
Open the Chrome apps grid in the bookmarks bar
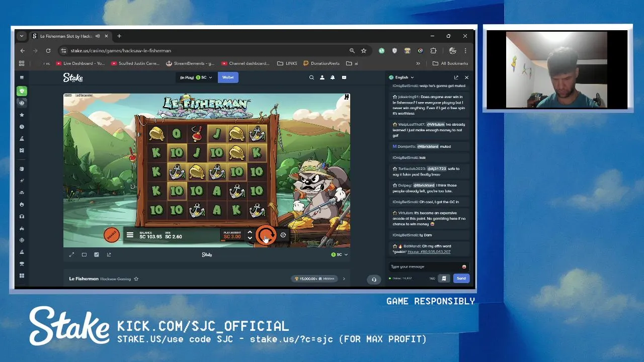tap(22, 63)
